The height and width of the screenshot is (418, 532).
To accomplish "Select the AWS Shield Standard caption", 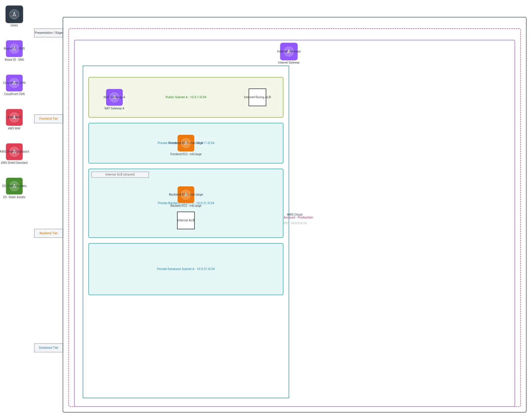I will tap(14, 163).
